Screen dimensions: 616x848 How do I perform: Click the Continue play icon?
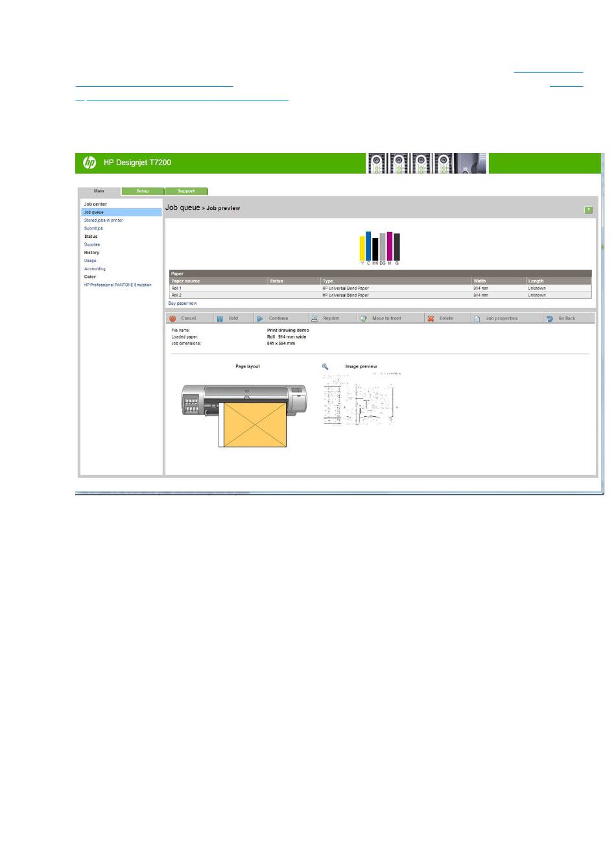[x=259, y=318]
